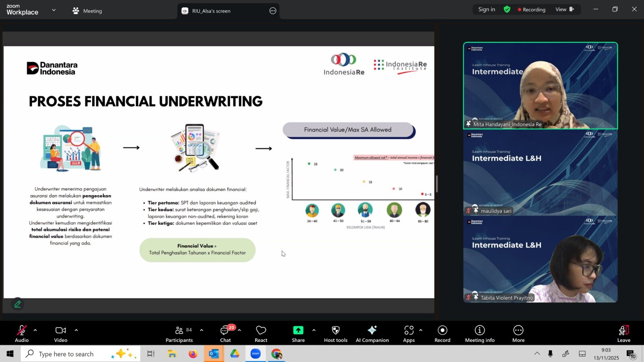Expand the audio options caret

pos(35,330)
